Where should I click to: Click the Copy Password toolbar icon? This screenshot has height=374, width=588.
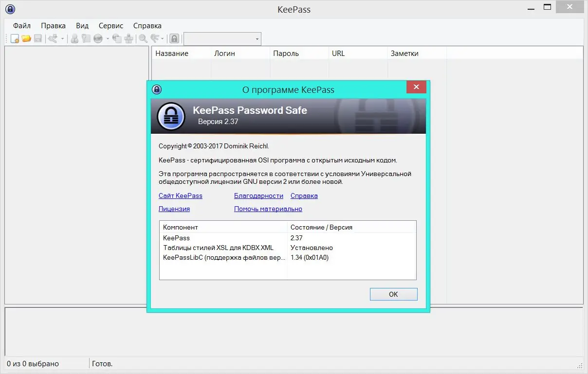pyautogui.click(x=85, y=38)
